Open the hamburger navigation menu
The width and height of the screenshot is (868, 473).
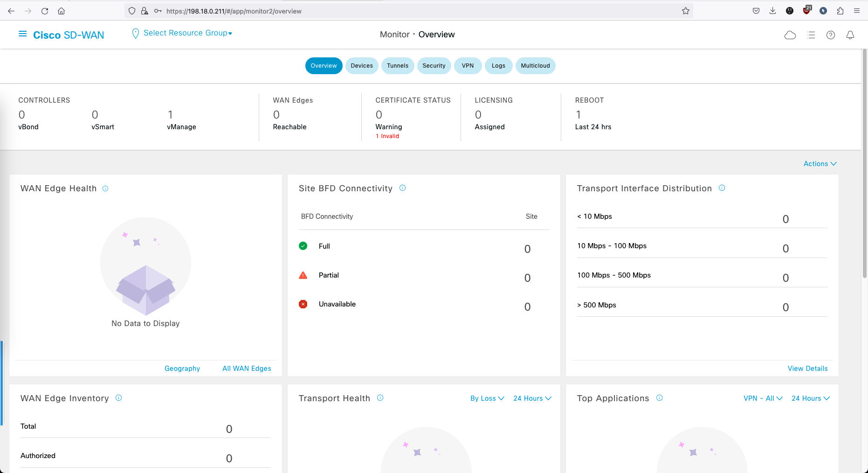22,34
